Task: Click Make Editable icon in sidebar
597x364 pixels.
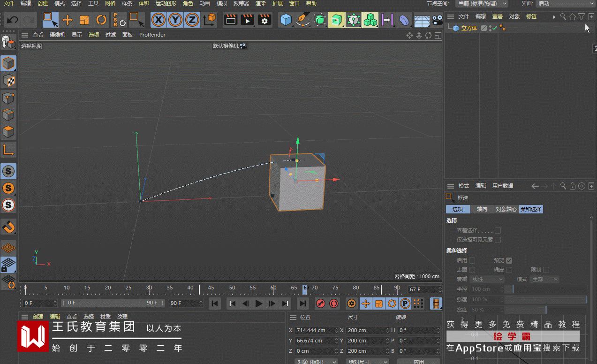Action: pos(8,43)
